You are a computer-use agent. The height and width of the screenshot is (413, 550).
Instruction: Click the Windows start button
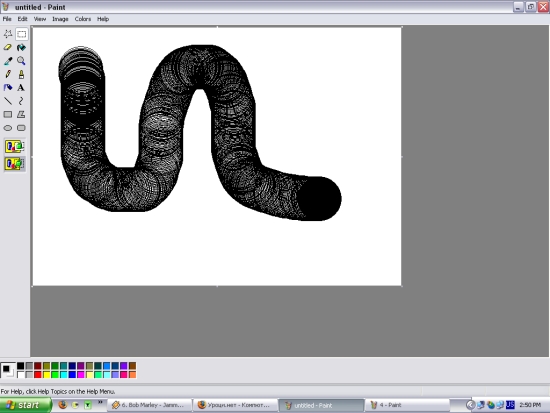pyautogui.click(x=25, y=405)
